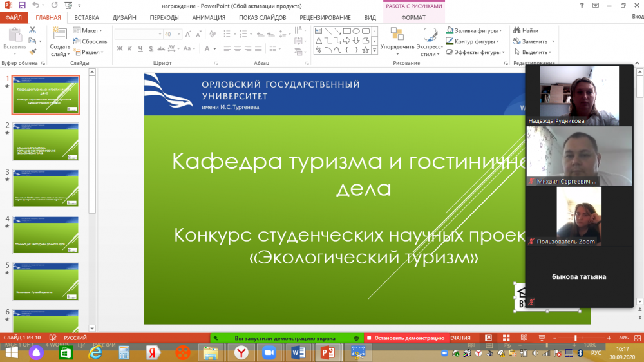Switch to the ВСТАВКА (Insert) tab
Viewport: 644px width, 362px height.
(x=86, y=18)
